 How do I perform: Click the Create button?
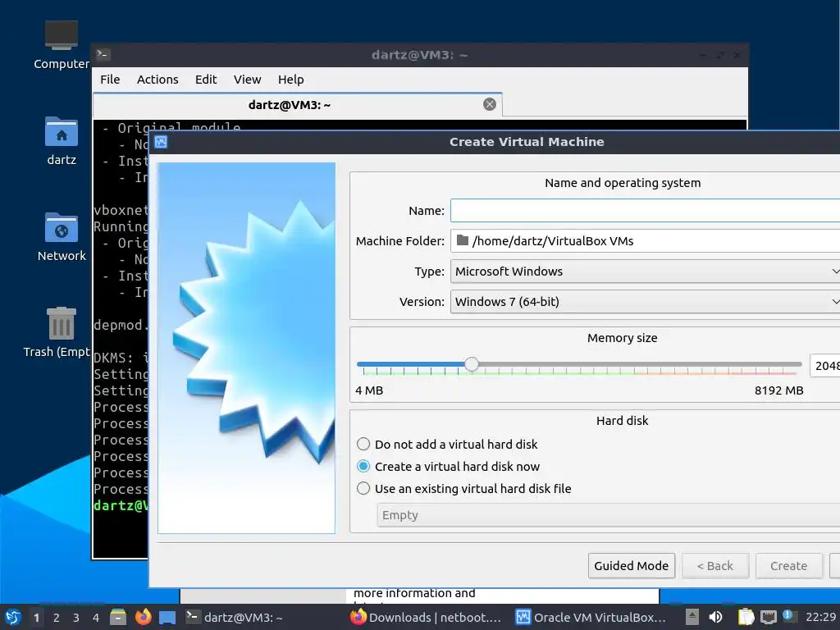[x=788, y=566]
